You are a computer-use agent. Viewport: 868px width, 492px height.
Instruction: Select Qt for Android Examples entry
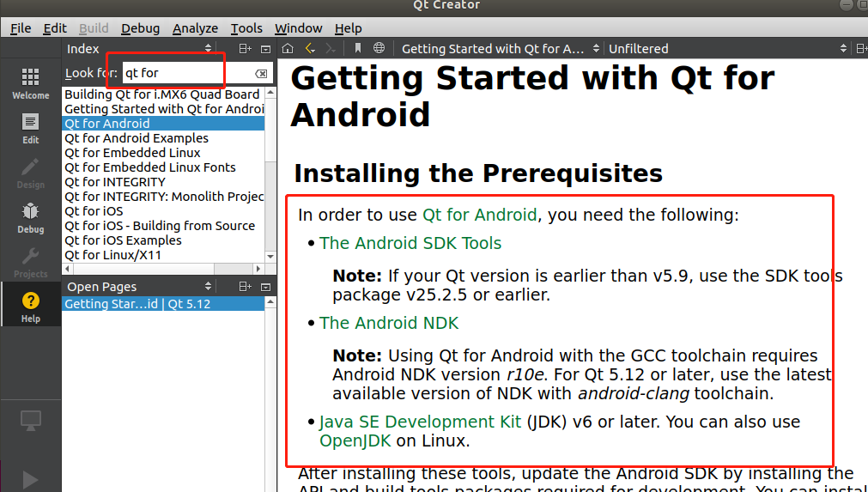tap(163, 137)
